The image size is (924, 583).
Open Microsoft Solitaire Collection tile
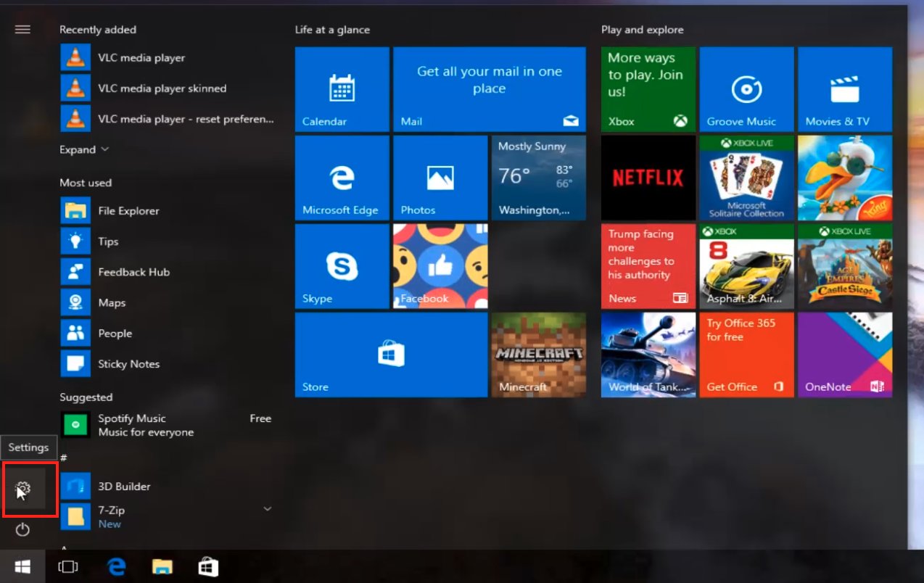click(x=746, y=178)
